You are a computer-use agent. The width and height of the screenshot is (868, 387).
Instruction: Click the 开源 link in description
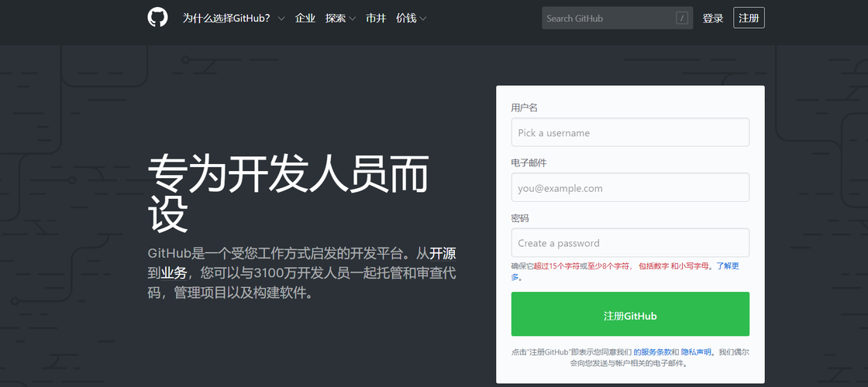tap(443, 254)
